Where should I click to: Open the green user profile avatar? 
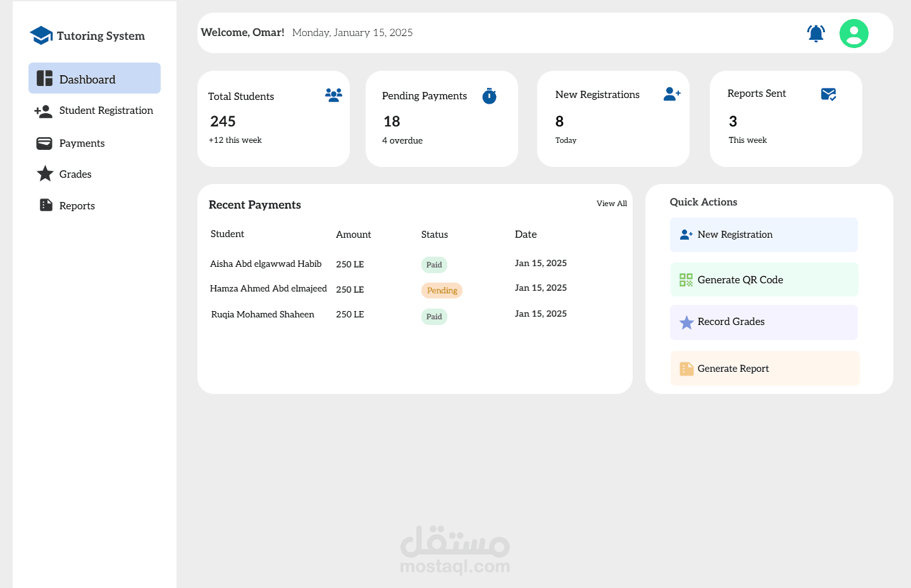pos(854,34)
